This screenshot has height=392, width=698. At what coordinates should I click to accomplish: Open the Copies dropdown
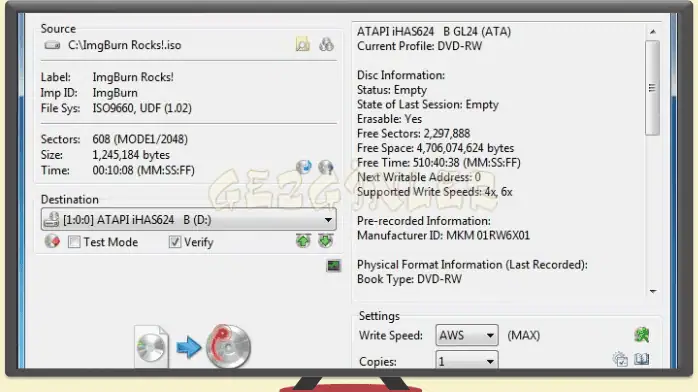click(x=467, y=360)
